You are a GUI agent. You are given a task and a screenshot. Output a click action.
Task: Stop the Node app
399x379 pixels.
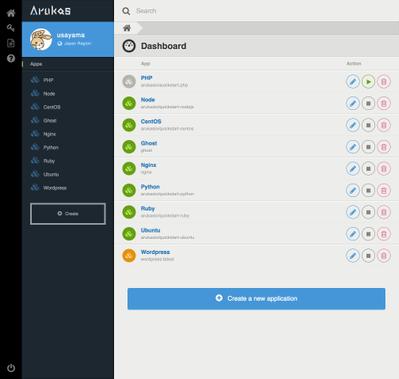point(368,103)
